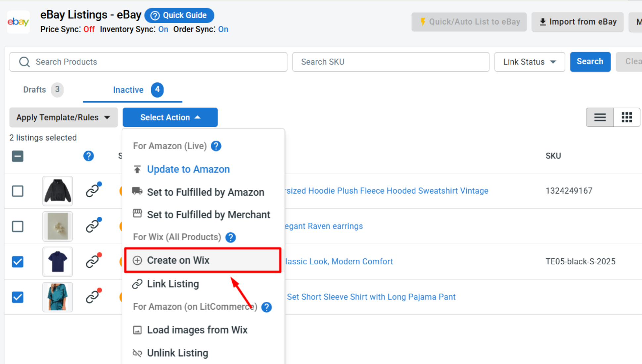Open the black hoodie product thumbnail

[x=58, y=191]
